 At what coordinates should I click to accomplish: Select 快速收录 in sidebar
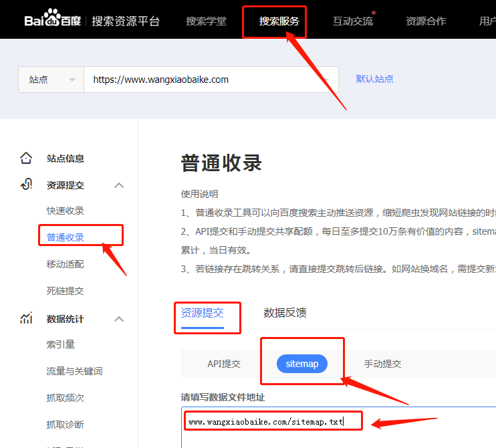pos(65,211)
